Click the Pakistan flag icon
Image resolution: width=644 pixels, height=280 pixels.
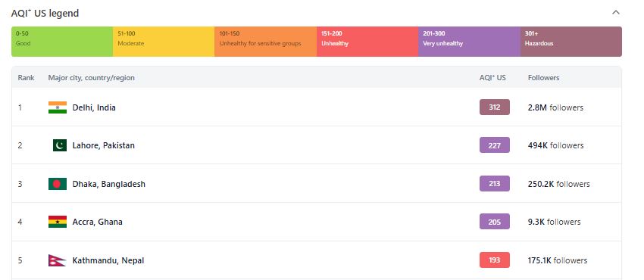click(60, 145)
